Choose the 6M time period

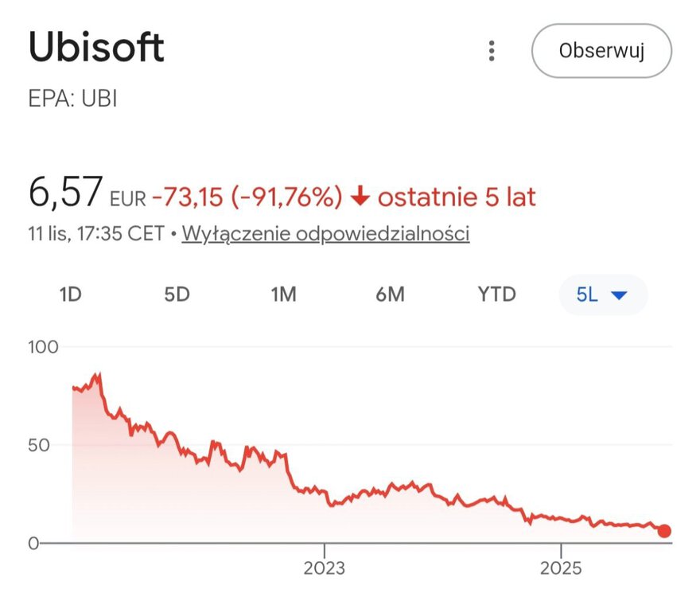390,295
